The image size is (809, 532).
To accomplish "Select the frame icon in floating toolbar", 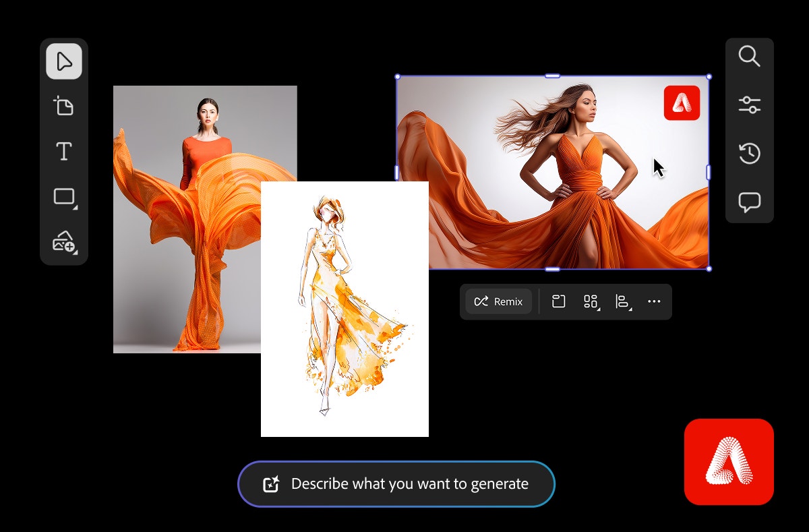I will 558,301.
